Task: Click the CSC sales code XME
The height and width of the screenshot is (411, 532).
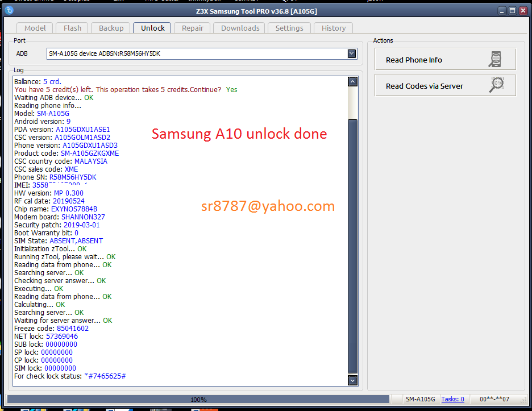Action: pos(71,169)
